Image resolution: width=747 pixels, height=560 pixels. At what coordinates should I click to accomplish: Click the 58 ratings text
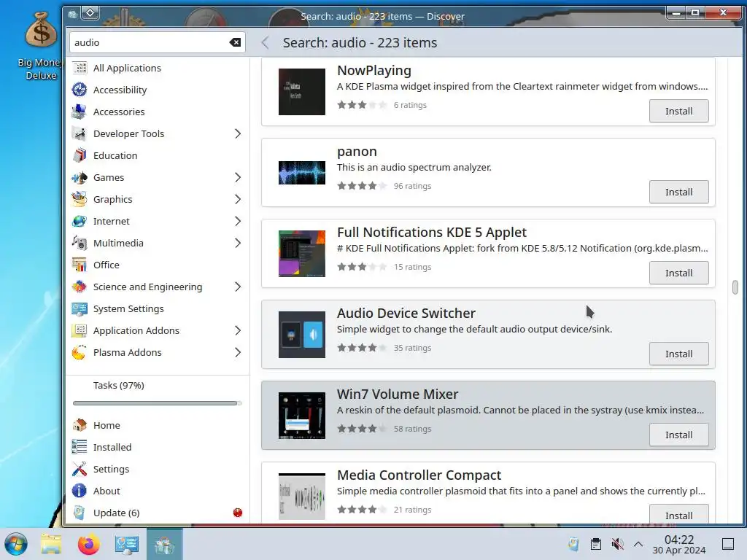(413, 429)
